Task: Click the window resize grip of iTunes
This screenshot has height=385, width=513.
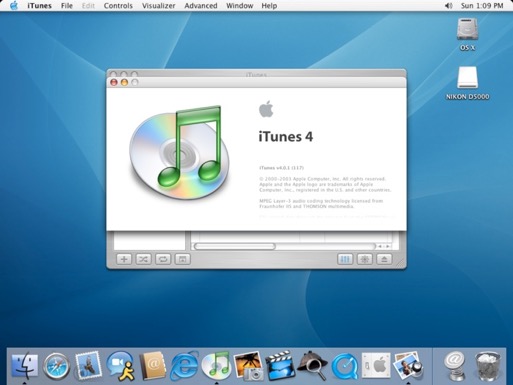Action: (x=401, y=263)
